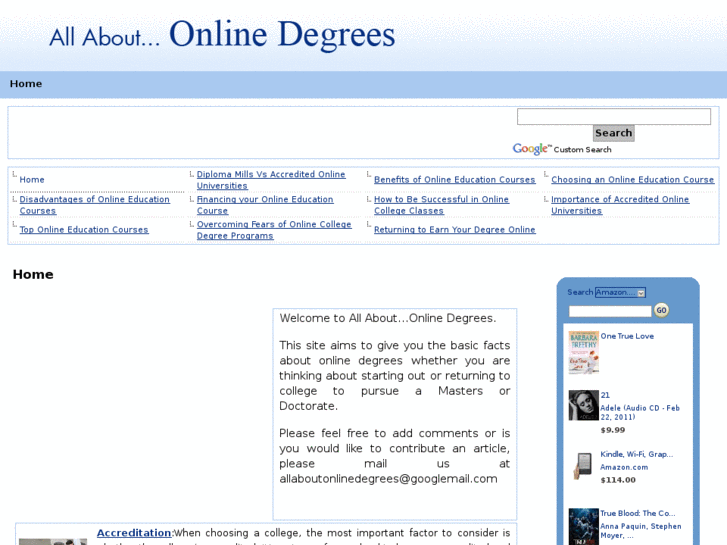Open Financing your Online Education Course link
Screen dimensions: 727x545
point(265,205)
